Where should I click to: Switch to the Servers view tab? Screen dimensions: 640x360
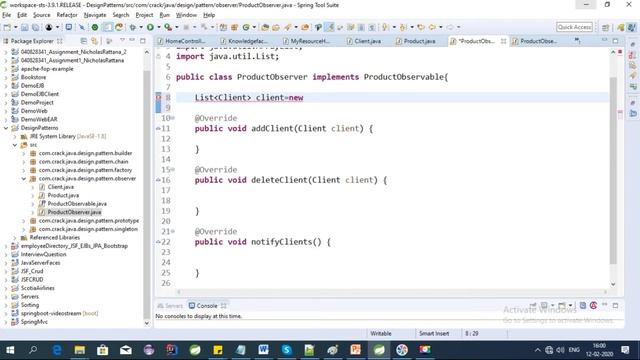(x=170, y=306)
